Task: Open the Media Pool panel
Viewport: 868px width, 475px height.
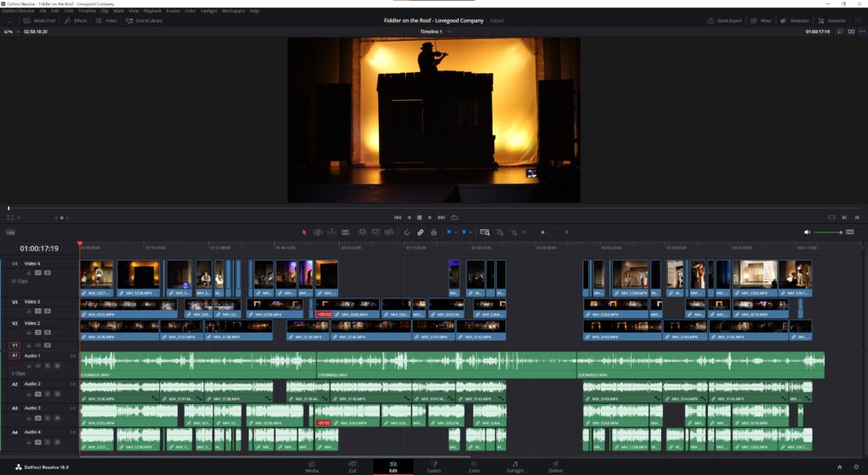Action: (40, 20)
